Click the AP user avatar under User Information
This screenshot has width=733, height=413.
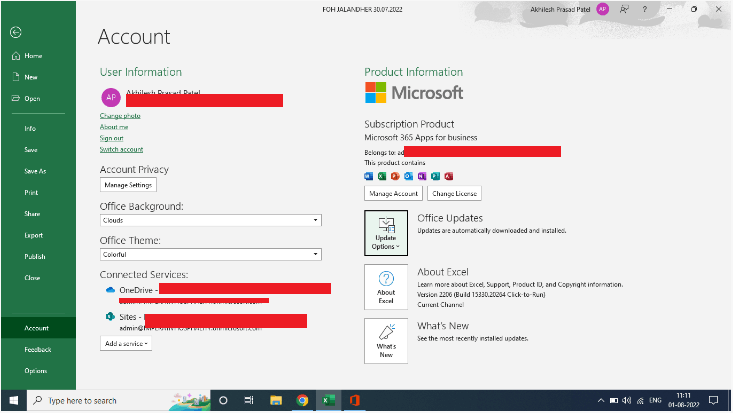[111, 97]
